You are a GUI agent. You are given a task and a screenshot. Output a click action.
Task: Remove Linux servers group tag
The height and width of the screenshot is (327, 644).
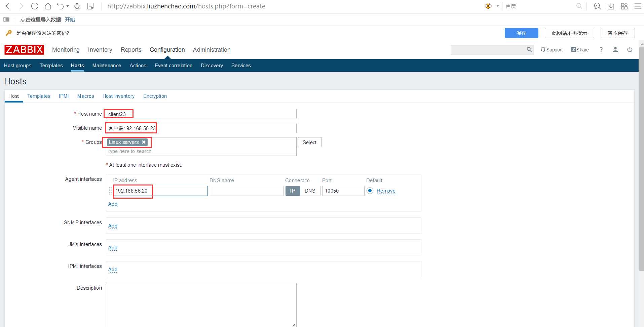tap(144, 142)
